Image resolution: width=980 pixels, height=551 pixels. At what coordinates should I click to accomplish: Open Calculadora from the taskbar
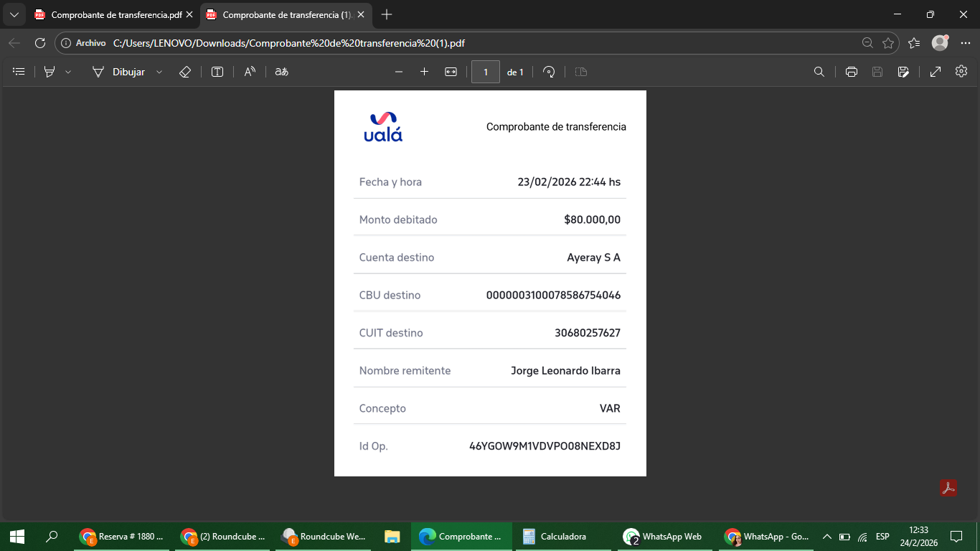click(555, 536)
